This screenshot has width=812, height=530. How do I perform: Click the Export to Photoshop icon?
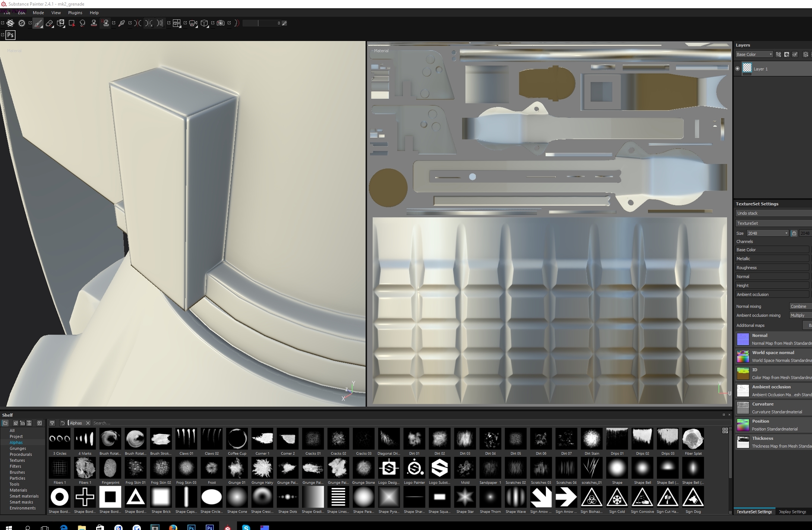click(10, 35)
